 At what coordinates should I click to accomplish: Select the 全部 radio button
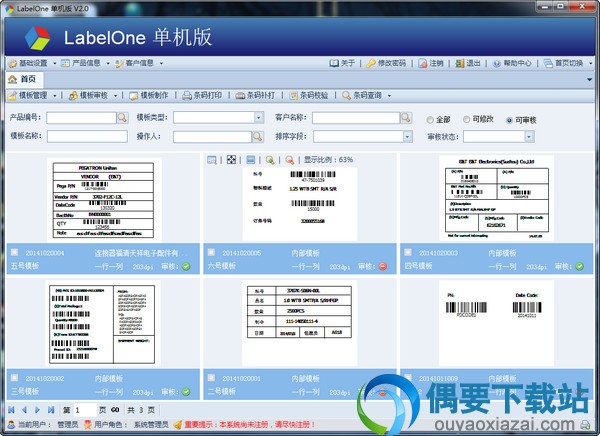click(430, 120)
